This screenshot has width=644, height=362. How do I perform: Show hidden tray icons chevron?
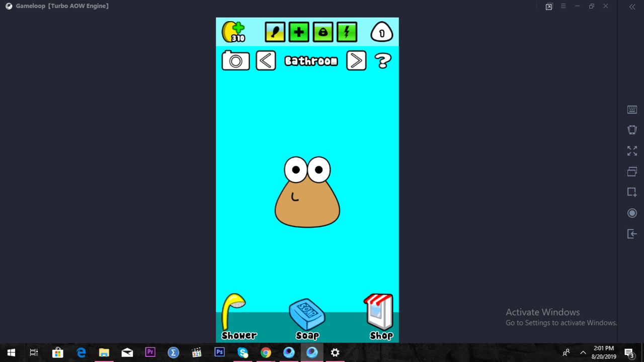583,352
